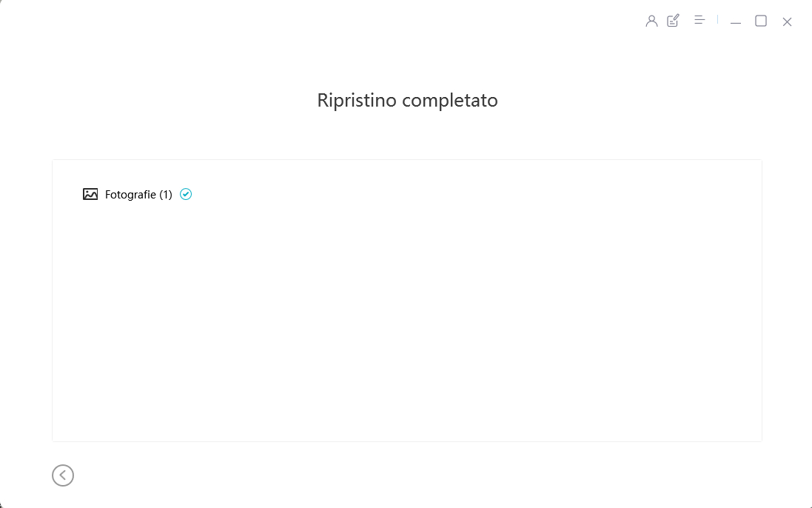The image size is (812, 508).
Task: Minimize the application window
Action: coord(735,21)
